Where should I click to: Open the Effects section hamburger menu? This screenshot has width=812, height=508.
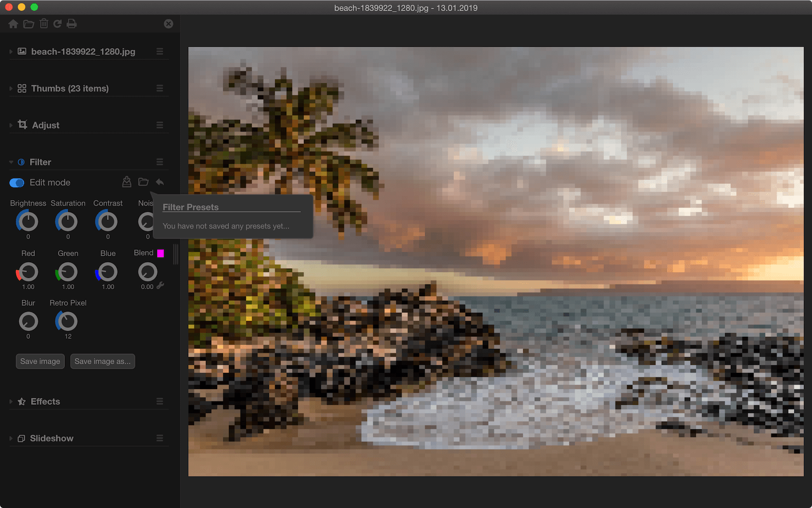click(160, 401)
